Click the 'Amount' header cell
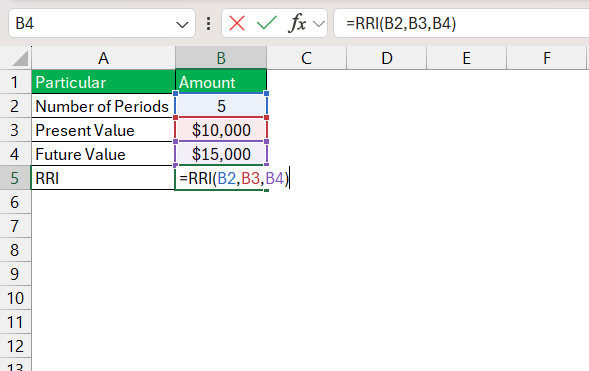The image size is (589, 371). tap(221, 82)
